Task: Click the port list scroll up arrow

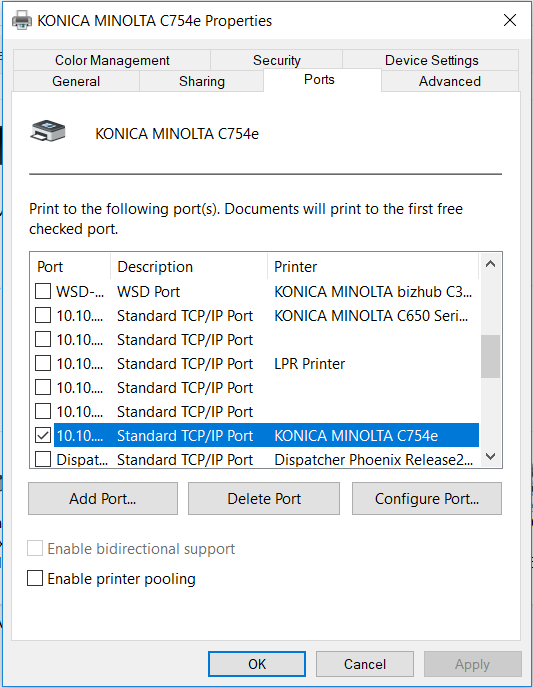Action: (x=490, y=264)
